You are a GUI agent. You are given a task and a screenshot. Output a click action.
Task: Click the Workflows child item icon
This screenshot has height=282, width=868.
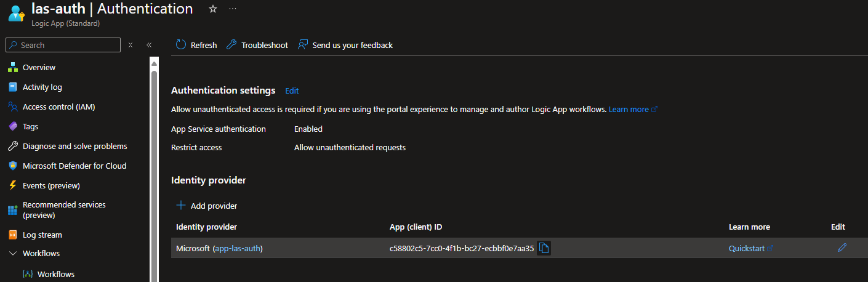point(27,274)
